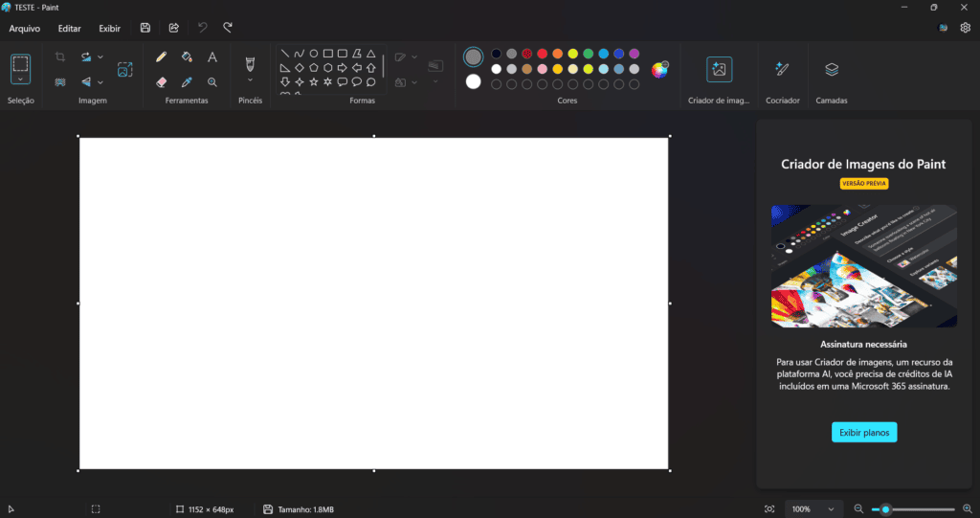This screenshot has width=980, height=518.
Task: Select the Color picker eyedropper
Action: pyautogui.click(x=187, y=82)
